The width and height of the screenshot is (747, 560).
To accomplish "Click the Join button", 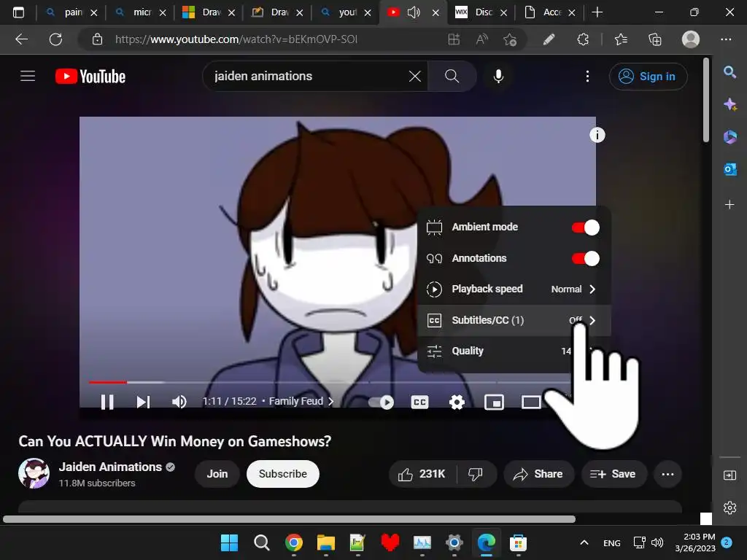I will [x=217, y=474].
